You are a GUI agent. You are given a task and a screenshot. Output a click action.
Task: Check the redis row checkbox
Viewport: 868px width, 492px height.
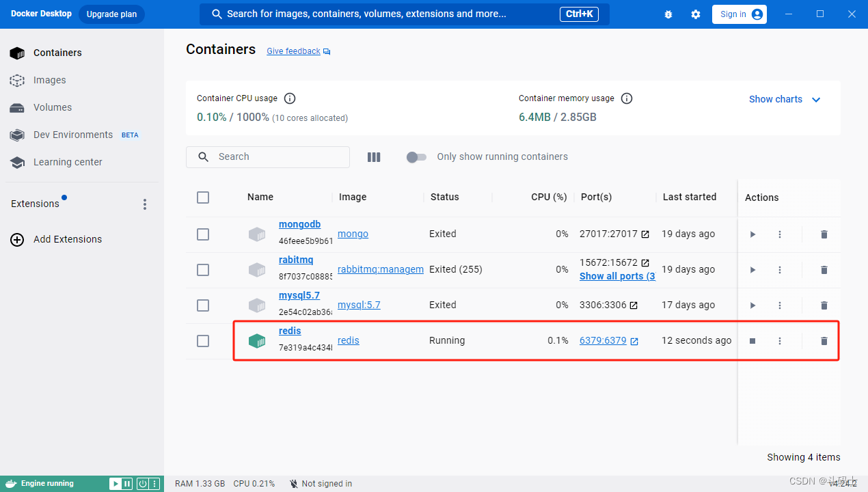pyautogui.click(x=203, y=341)
